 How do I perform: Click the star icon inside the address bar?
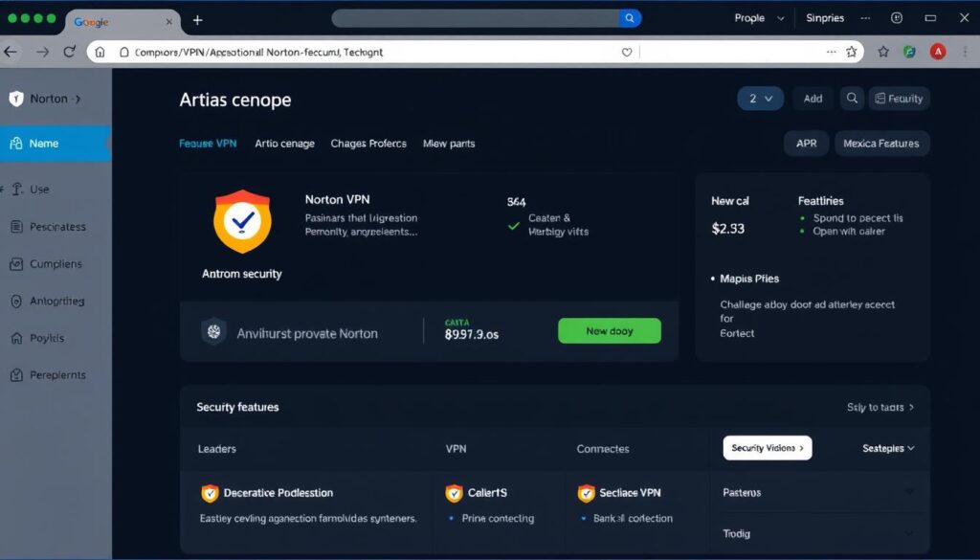pyautogui.click(x=851, y=52)
